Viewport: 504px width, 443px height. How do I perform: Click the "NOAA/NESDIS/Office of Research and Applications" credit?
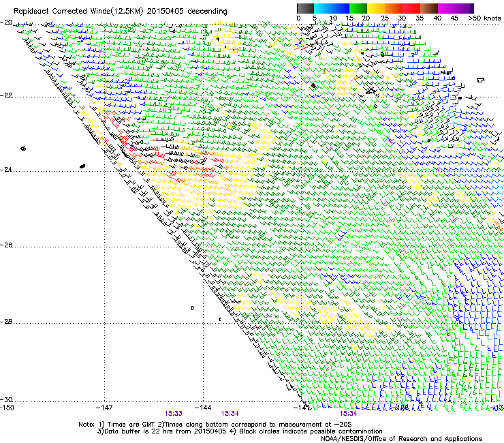pos(401,439)
